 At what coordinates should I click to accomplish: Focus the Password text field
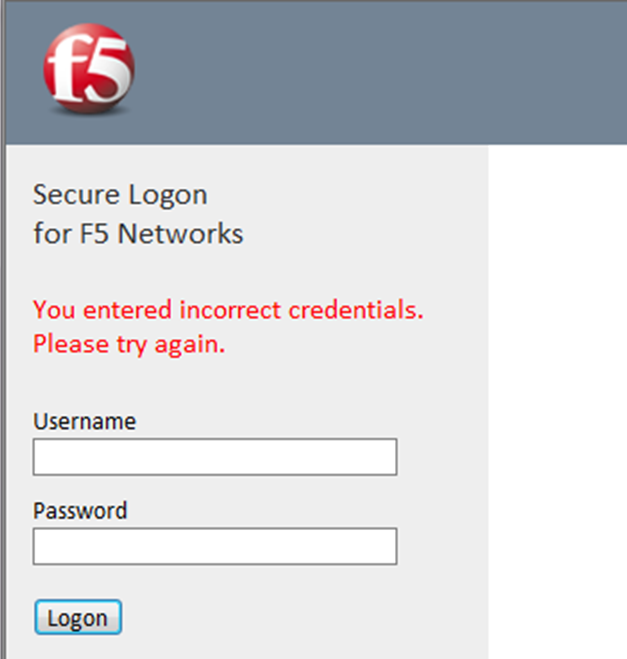(215, 547)
